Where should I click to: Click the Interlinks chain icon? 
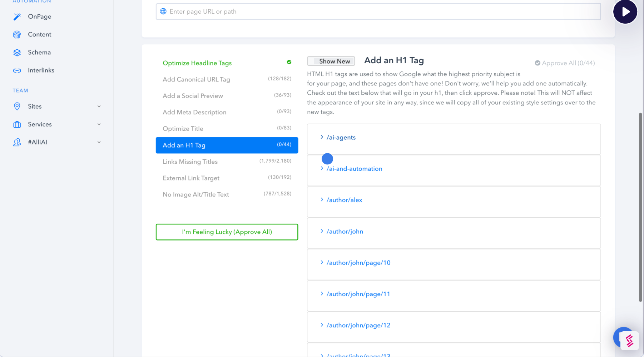(17, 70)
